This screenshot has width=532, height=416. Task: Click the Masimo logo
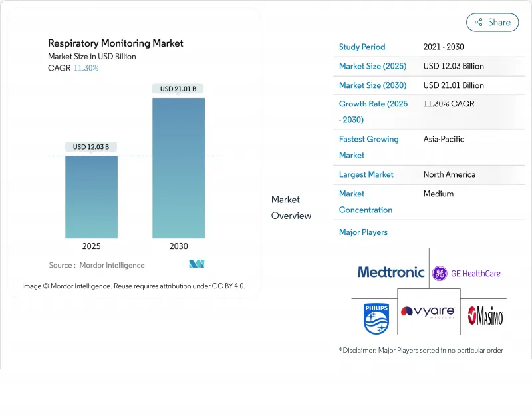(x=485, y=315)
